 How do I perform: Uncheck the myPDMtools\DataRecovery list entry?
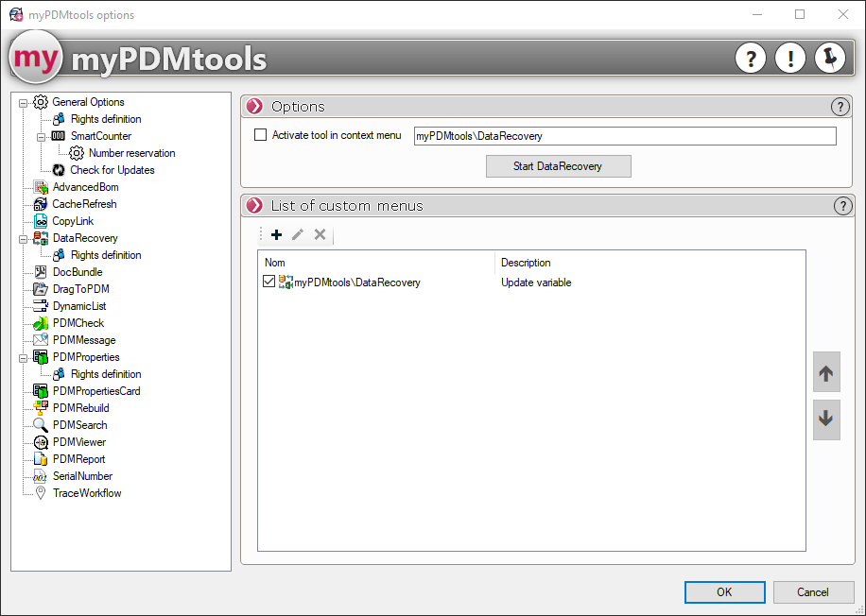pos(269,282)
